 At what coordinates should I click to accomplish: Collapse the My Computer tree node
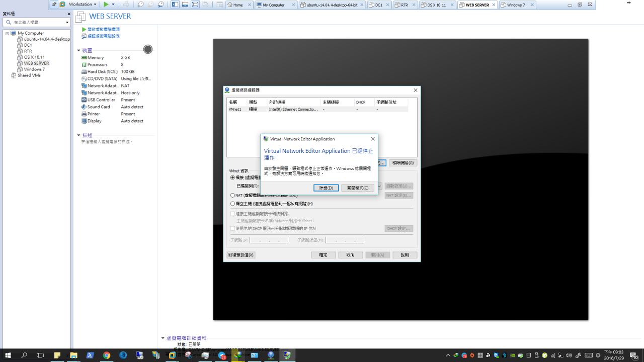[7, 33]
